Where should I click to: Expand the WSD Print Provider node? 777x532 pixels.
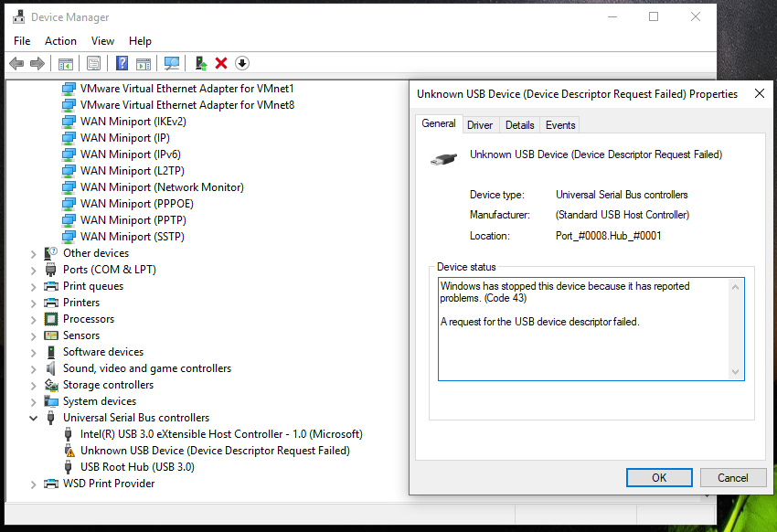[x=33, y=484]
